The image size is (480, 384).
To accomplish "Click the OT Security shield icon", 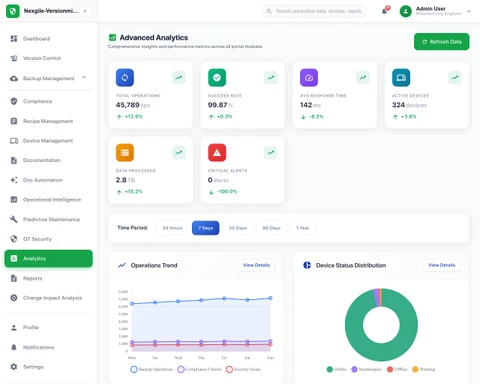I will coord(14,239).
